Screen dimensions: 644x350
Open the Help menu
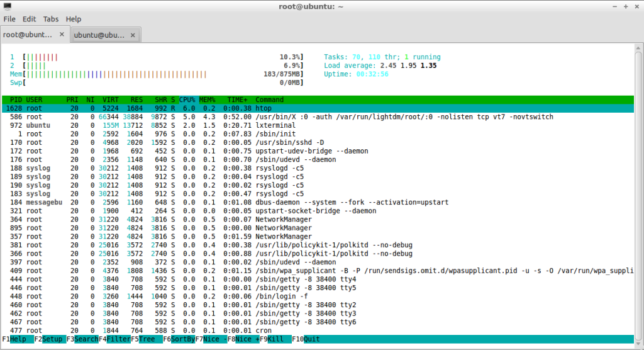click(x=74, y=19)
